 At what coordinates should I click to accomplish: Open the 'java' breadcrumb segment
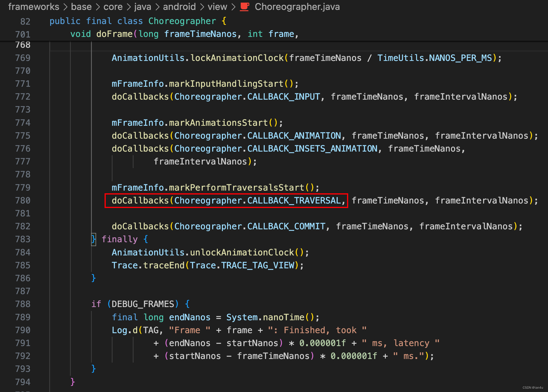click(143, 7)
